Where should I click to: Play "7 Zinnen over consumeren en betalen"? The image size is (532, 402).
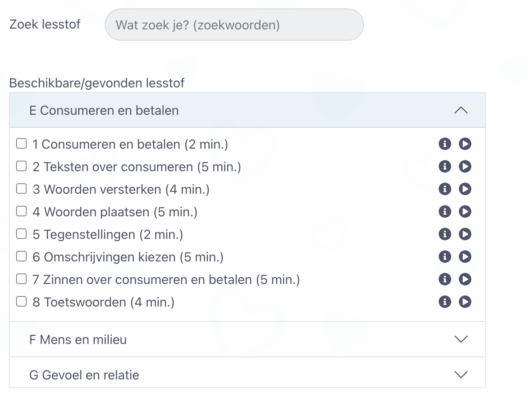coord(465,279)
